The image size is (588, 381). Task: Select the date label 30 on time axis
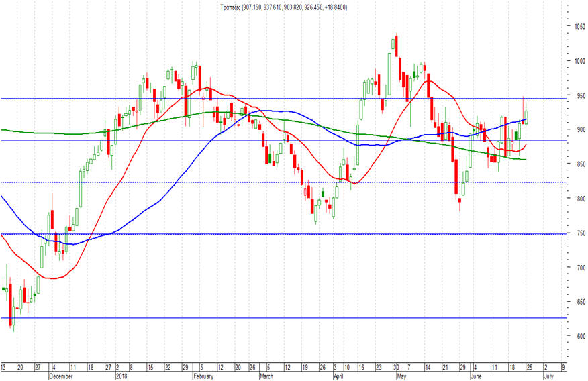pos(396,367)
